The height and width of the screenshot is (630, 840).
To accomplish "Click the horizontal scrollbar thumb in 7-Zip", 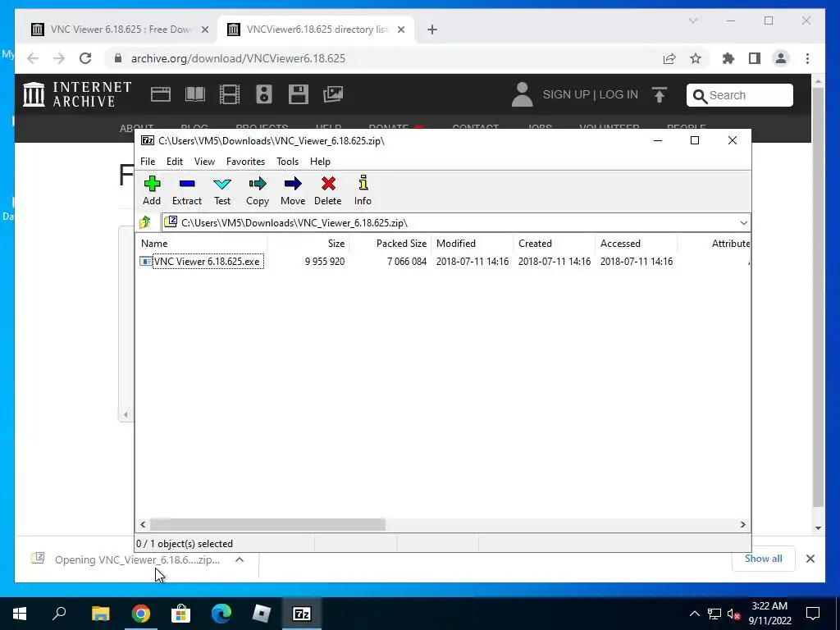I will tap(267, 524).
